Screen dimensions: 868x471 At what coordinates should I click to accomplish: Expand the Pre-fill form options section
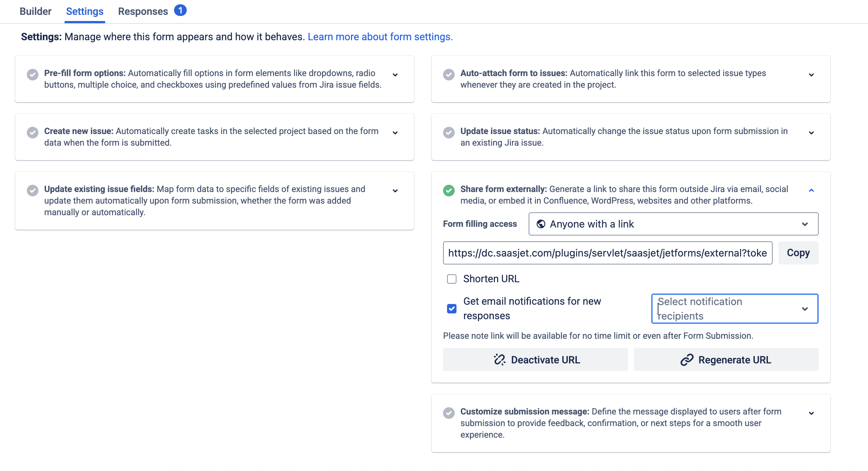395,75
